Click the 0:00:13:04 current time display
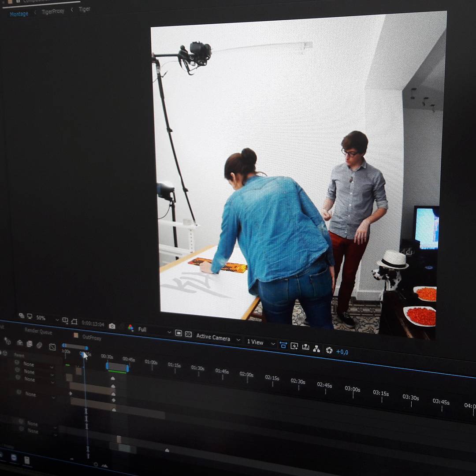This screenshot has height=476, width=476. pyautogui.click(x=93, y=324)
